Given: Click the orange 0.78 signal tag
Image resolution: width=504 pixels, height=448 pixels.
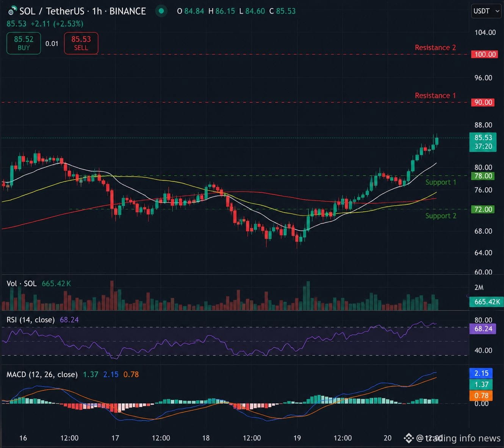Looking at the screenshot, I should point(481,395).
